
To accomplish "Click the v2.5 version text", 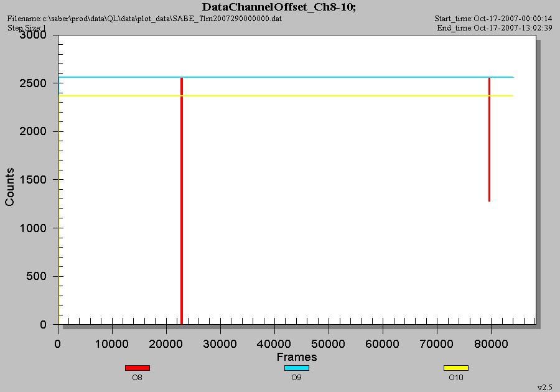I will [x=545, y=388].
